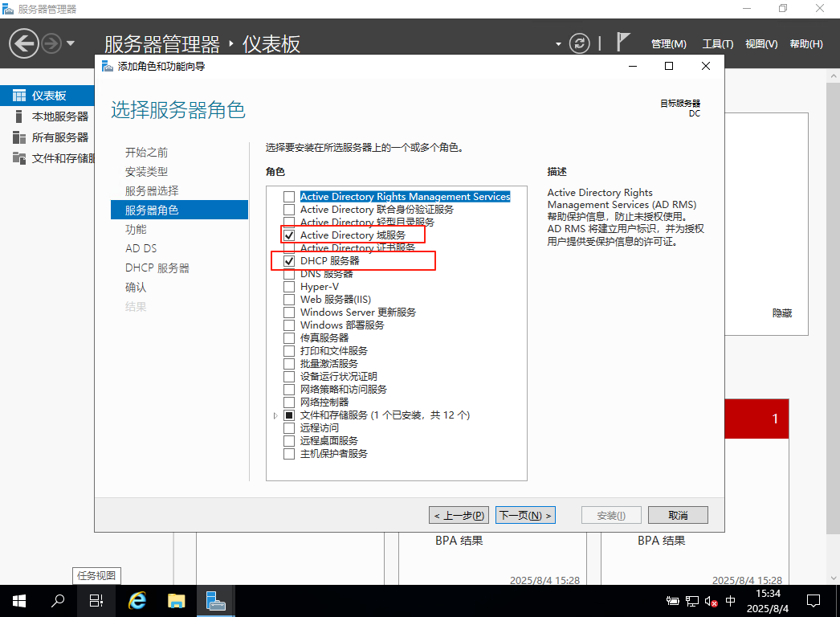Toggle 文件和存储服务 partially-checked checkbox

[x=289, y=415]
